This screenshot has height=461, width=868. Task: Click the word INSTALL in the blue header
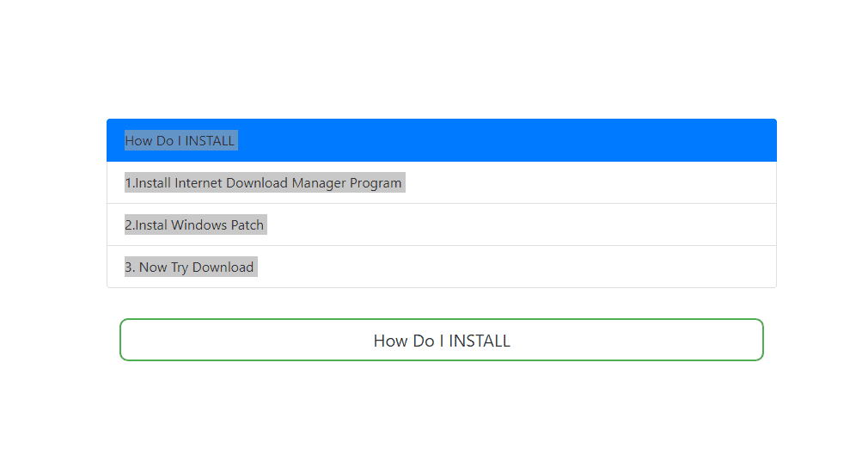coord(210,140)
